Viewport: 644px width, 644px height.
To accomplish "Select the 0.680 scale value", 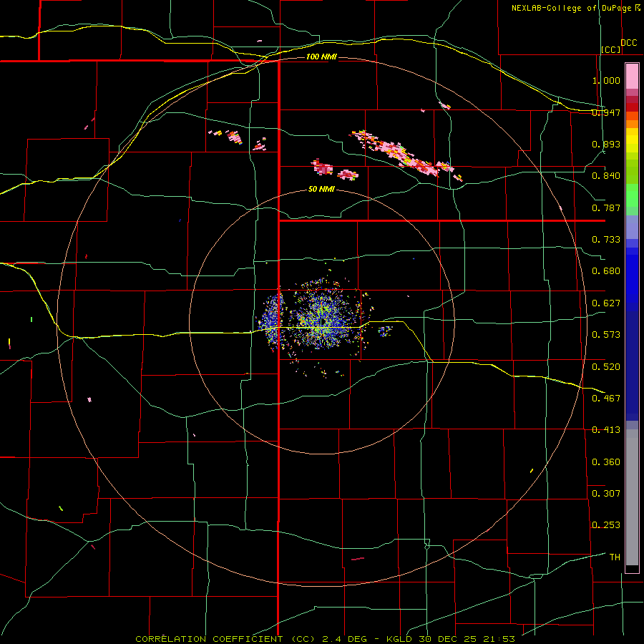I will (606, 271).
